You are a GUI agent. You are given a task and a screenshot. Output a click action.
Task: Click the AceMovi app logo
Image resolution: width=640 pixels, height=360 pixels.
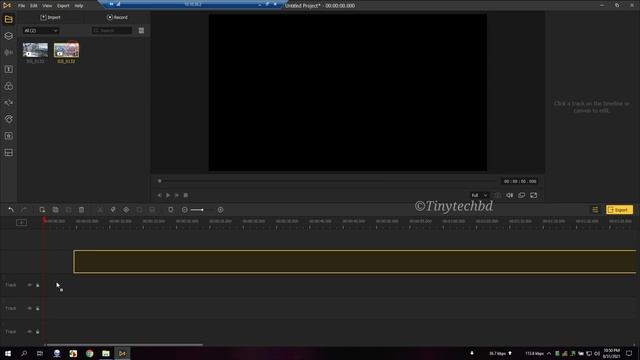7,5
